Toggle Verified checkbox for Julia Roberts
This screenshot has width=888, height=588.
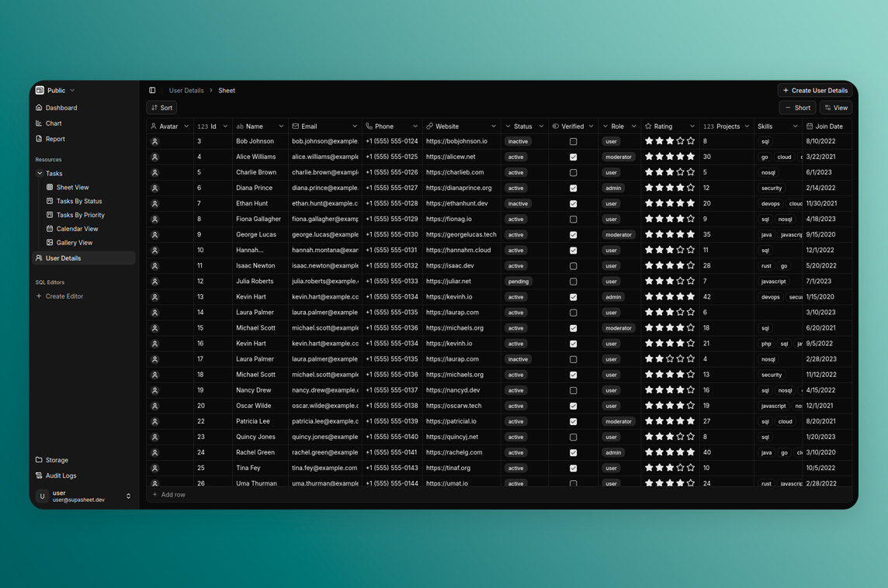(574, 282)
